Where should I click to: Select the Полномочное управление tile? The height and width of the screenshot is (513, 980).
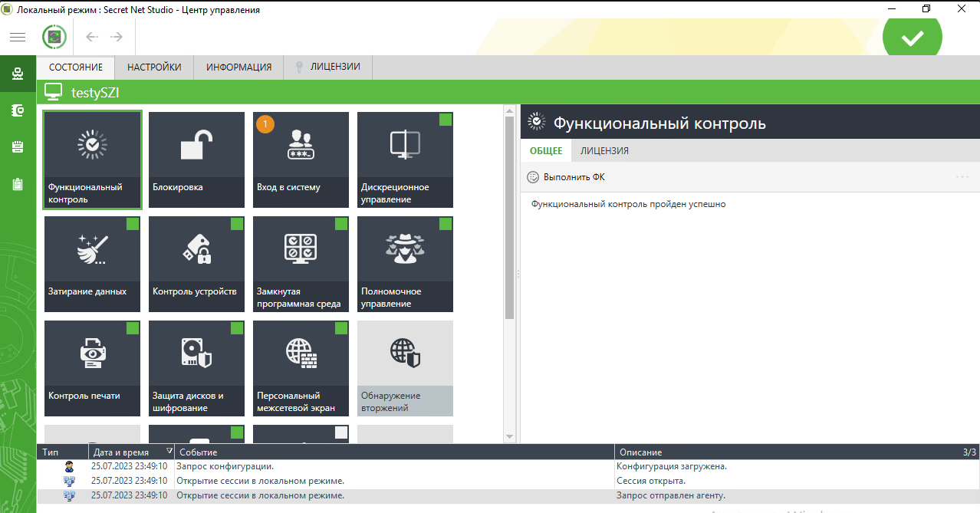point(405,265)
